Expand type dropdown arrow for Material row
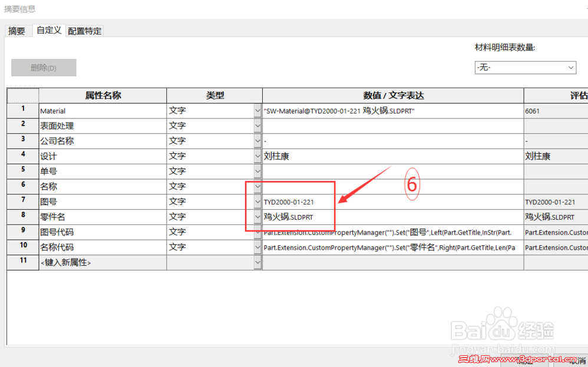588x367 pixels. pos(257,111)
